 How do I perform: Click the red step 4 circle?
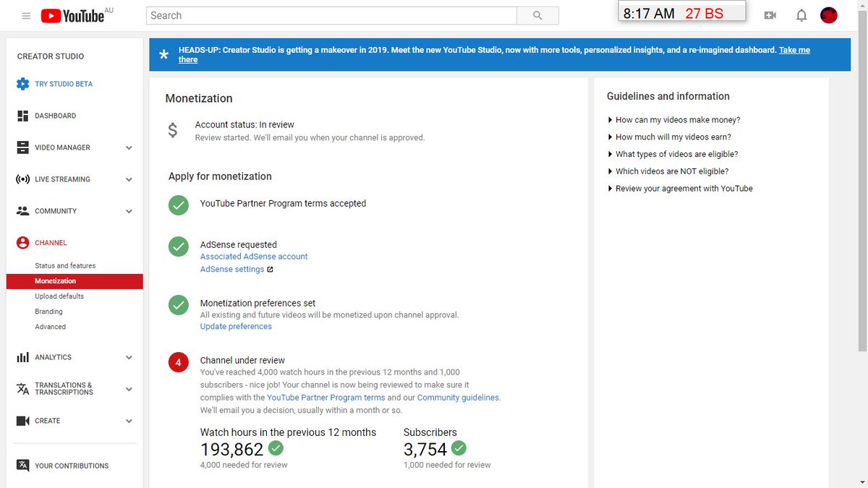click(179, 362)
